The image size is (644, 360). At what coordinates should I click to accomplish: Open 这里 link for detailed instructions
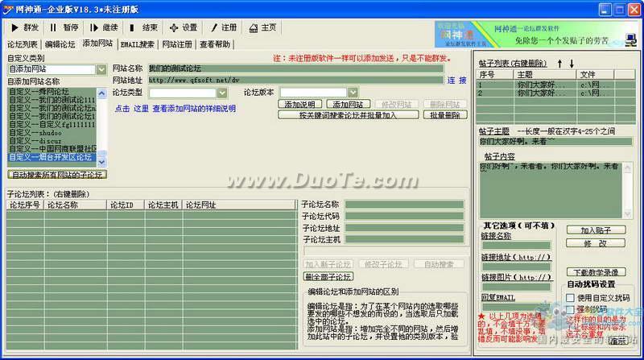point(141,109)
